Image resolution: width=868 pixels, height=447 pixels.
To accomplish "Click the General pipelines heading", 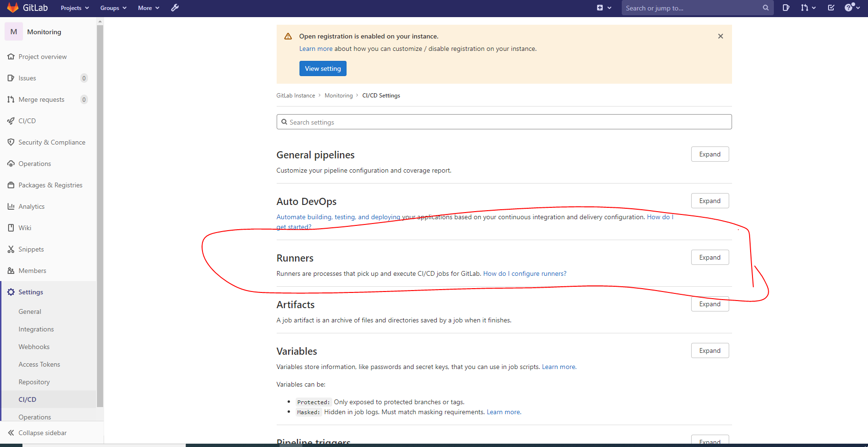I will 315,155.
